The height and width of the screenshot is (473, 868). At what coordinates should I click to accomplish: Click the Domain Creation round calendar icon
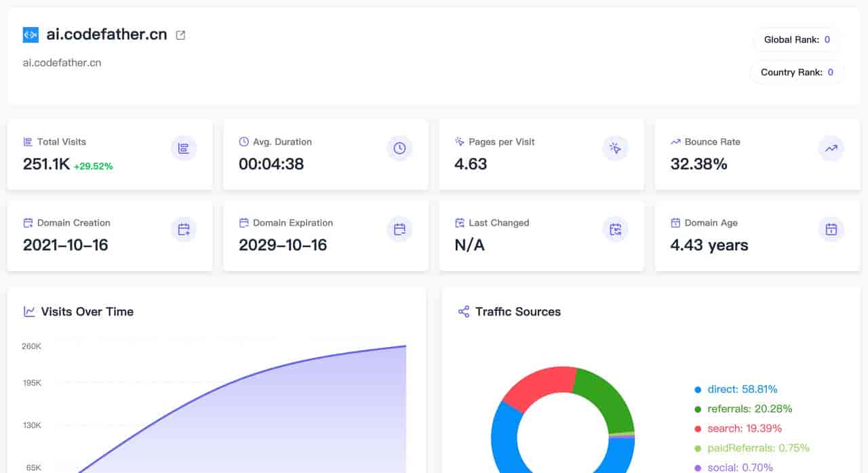coord(184,229)
